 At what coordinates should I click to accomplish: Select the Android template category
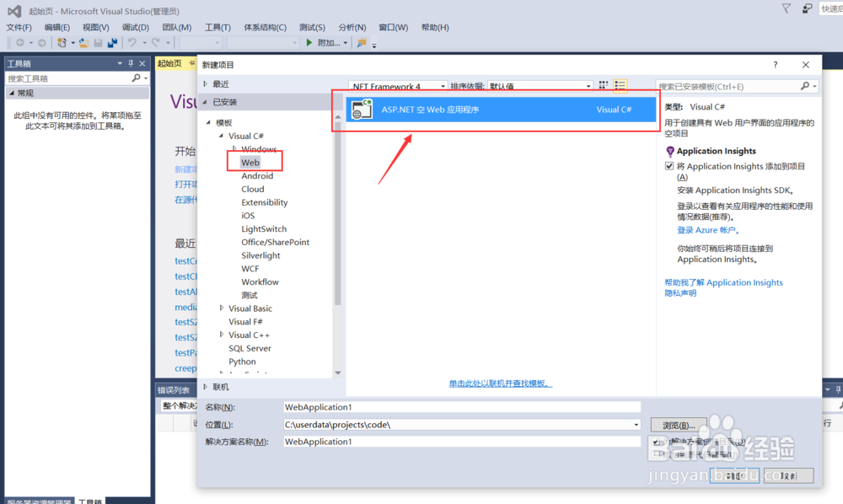(257, 175)
